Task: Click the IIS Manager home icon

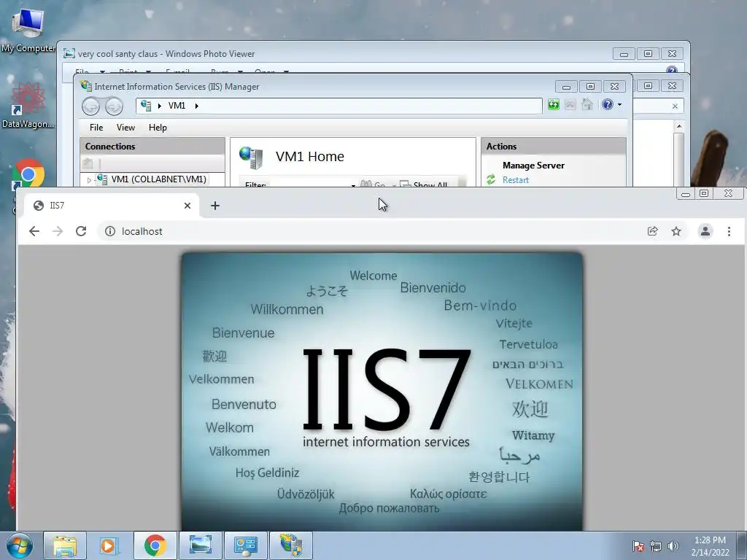Action: pos(587,104)
